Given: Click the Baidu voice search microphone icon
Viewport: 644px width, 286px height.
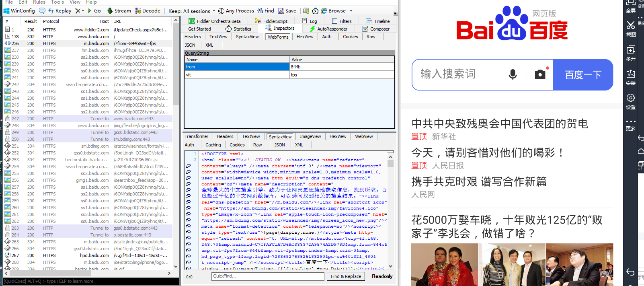Looking at the screenshot, I should [x=513, y=74].
